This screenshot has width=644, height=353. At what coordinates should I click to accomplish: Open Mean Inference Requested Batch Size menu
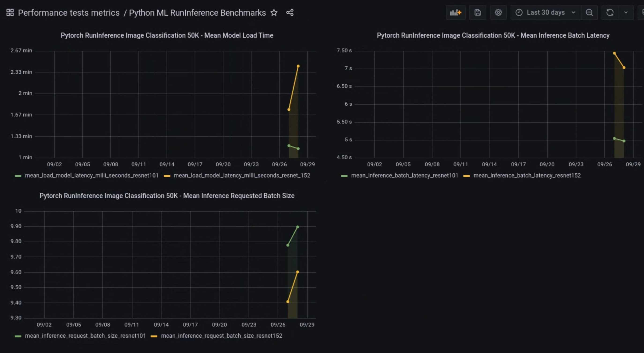coord(167,196)
